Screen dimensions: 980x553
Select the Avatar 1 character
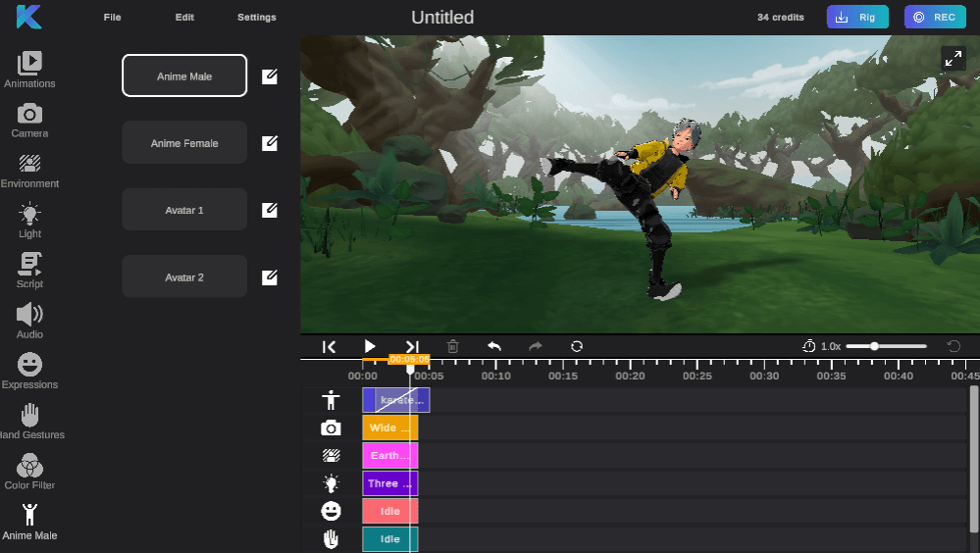coord(184,210)
